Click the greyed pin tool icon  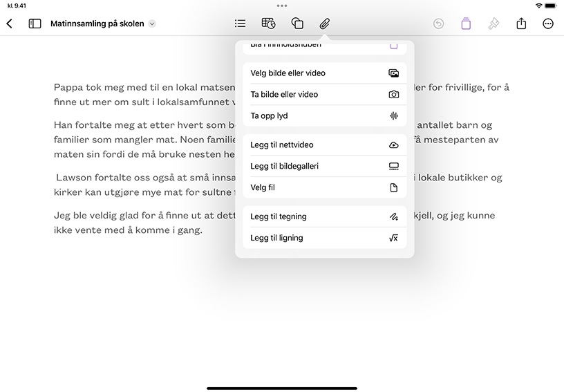[493, 24]
